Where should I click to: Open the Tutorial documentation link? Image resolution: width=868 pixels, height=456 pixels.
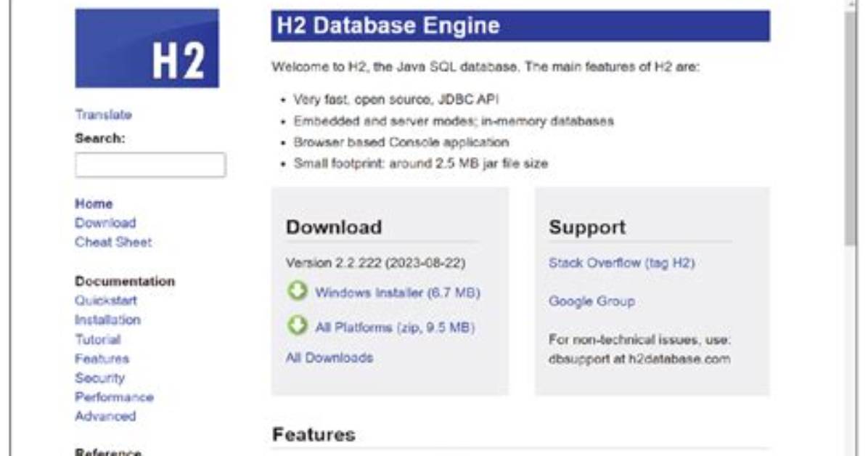97,339
